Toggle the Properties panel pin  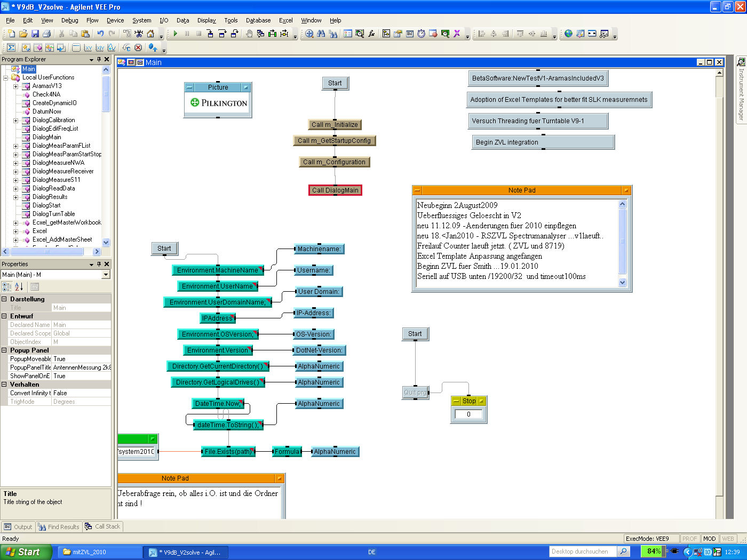click(x=99, y=264)
